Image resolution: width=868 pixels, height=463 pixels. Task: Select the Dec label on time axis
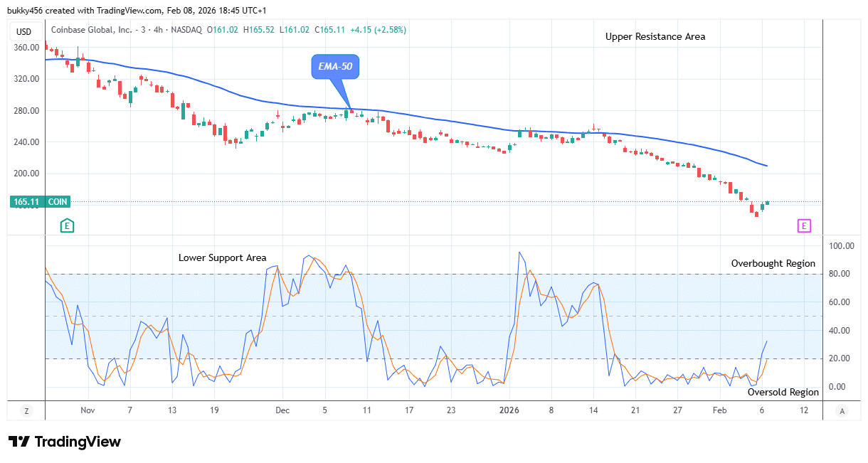[282, 410]
